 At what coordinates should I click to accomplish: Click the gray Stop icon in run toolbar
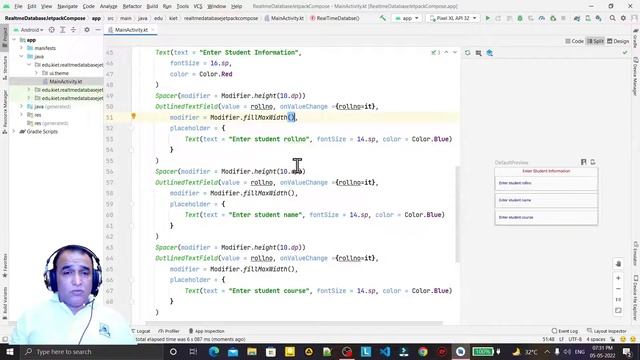click(x=563, y=18)
